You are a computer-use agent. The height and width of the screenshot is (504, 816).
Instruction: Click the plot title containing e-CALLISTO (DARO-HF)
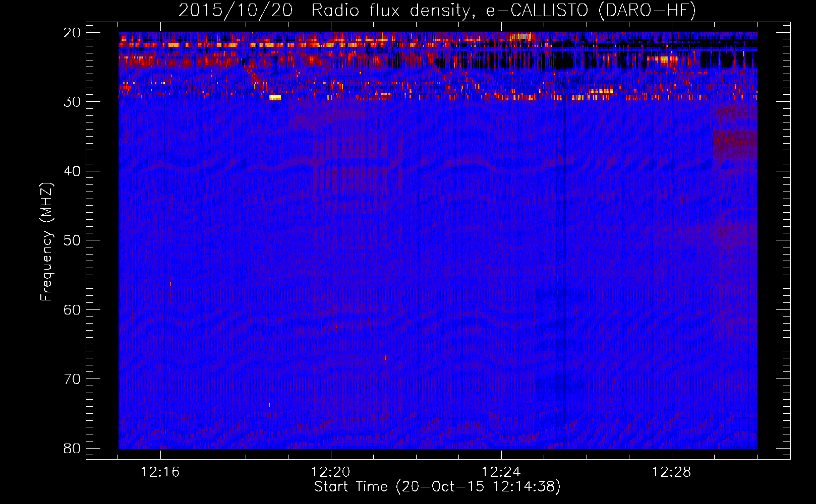437,11
